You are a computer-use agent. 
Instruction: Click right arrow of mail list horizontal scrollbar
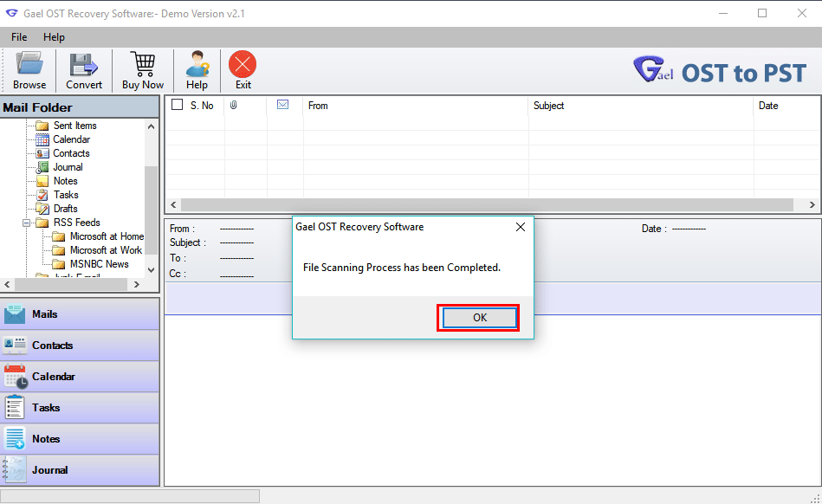coord(812,205)
